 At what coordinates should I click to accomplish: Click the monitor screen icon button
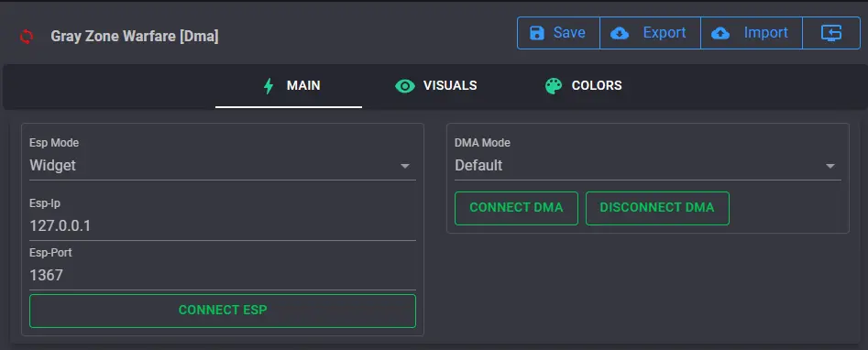(x=831, y=33)
